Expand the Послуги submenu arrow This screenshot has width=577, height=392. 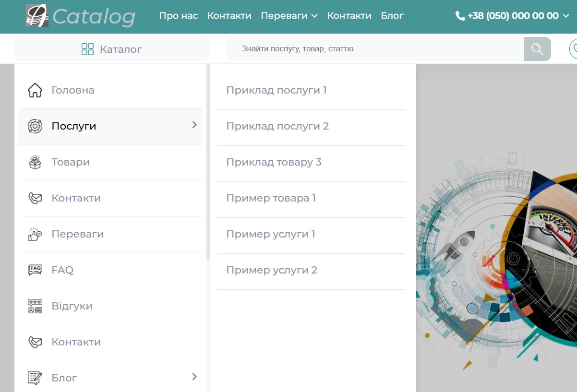[x=194, y=125]
